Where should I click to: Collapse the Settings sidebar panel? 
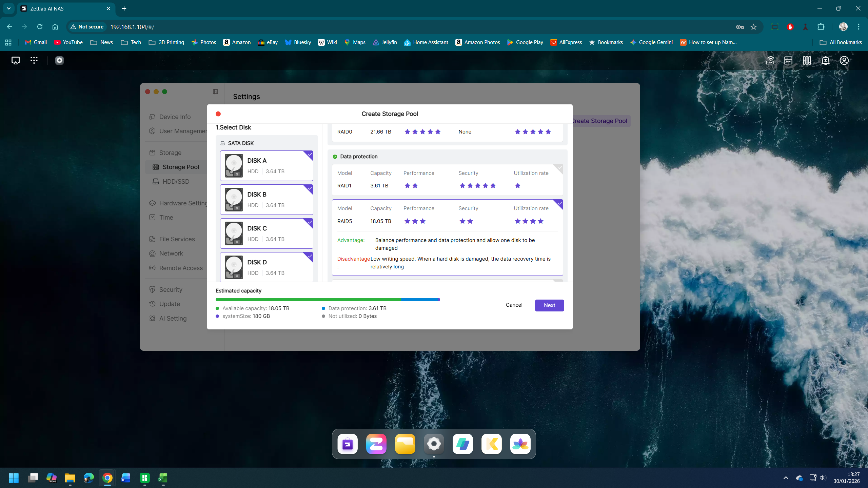point(215,91)
